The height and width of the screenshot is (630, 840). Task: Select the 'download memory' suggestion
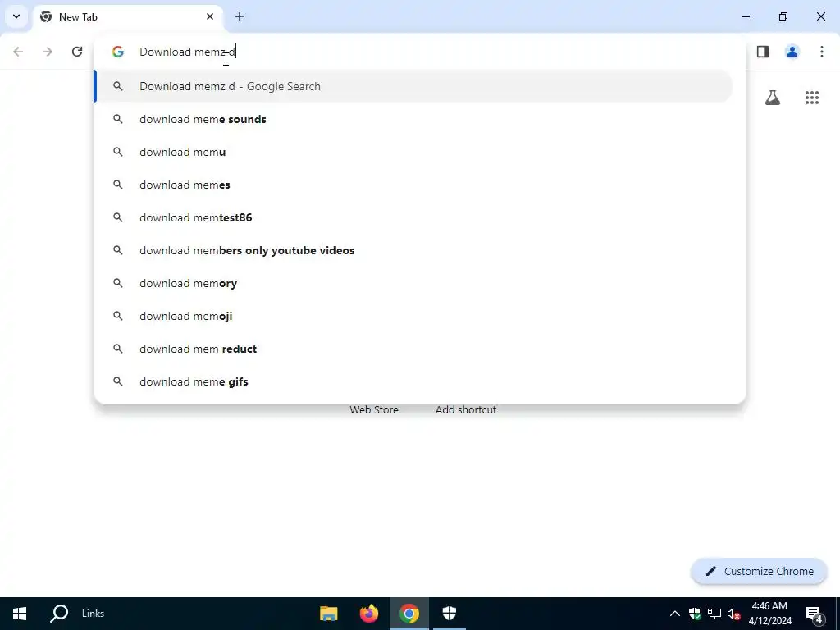(x=414, y=283)
